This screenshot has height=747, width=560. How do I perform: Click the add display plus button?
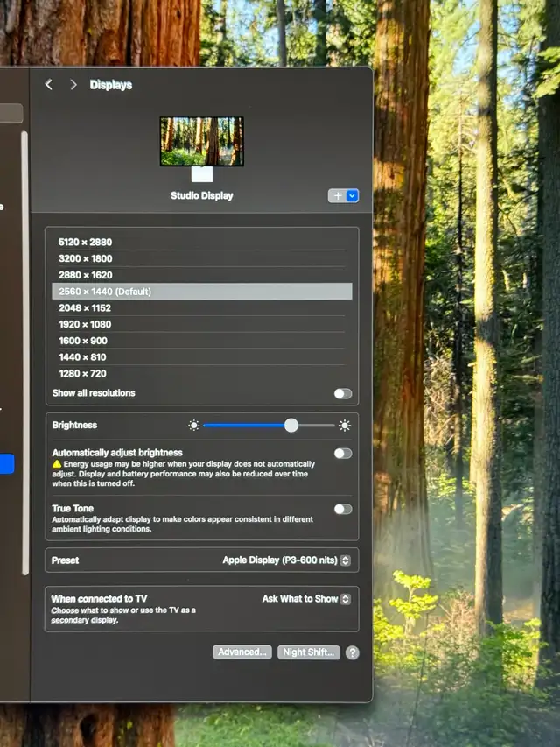pos(337,196)
